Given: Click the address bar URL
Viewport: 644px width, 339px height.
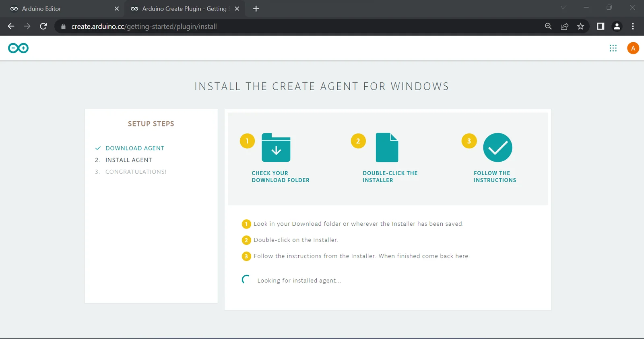Looking at the screenshot, I should [144, 26].
